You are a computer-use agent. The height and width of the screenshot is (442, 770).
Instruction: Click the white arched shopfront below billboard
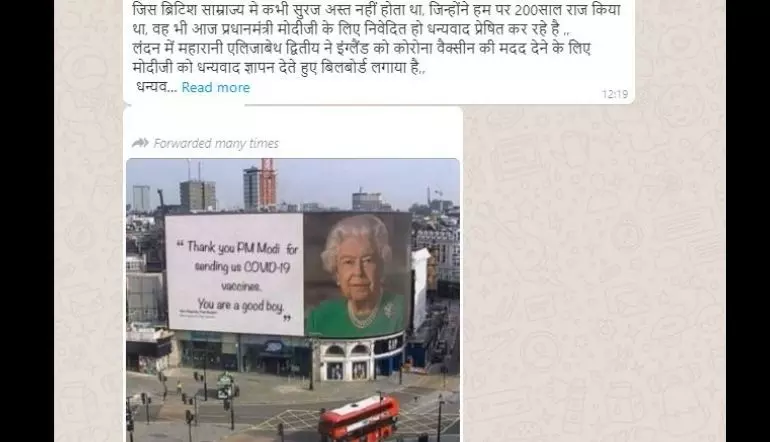click(x=346, y=361)
